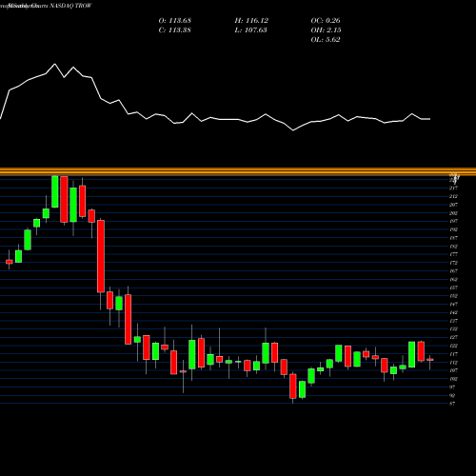This screenshot has height=476, width=476.
Task: Click the high value H: 116.12
Action: [x=251, y=21]
